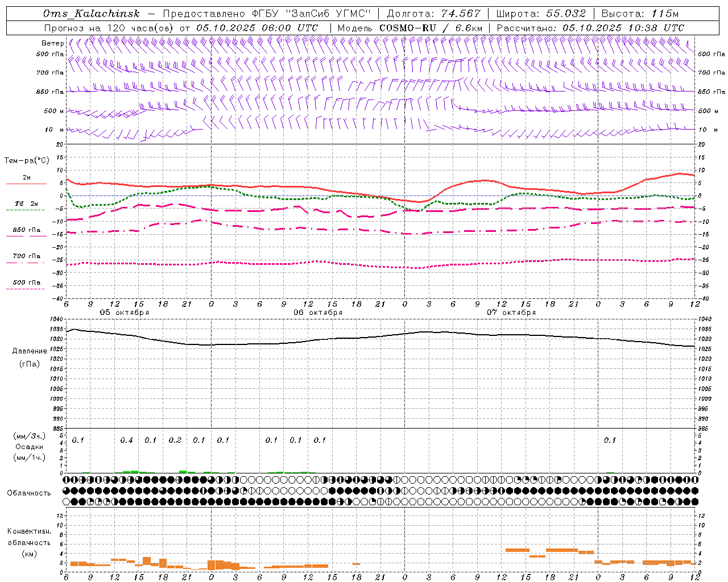
Task: Click the 05 октября date label
Action: click(x=125, y=313)
